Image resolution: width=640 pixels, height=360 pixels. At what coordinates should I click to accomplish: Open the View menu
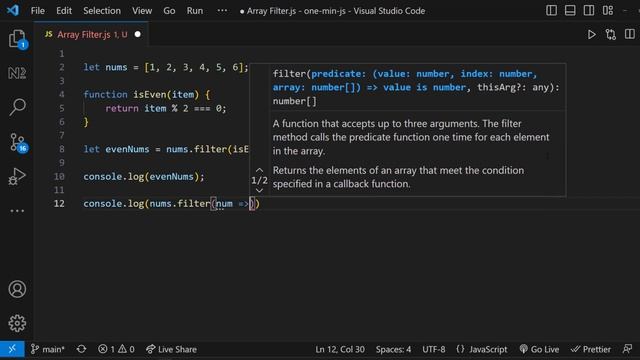(x=142, y=11)
